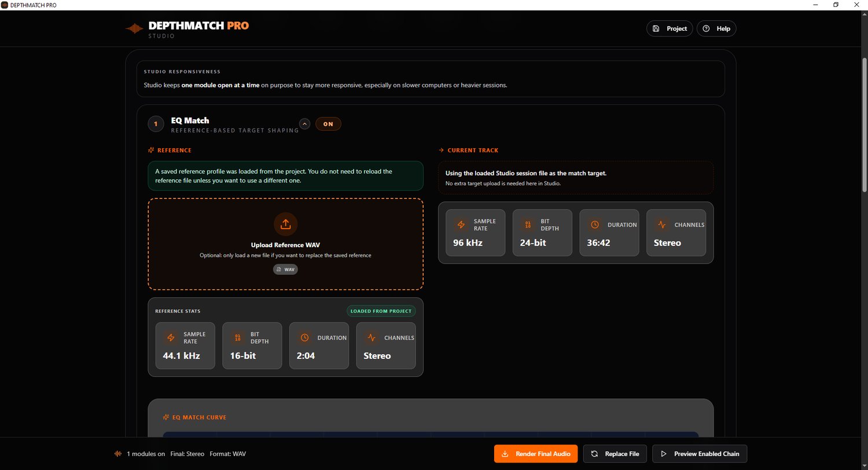Image resolution: width=868 pixels, height=470 pixels.
Task: Click the '36:42' duration value
Action: click(x=599, y=243)
